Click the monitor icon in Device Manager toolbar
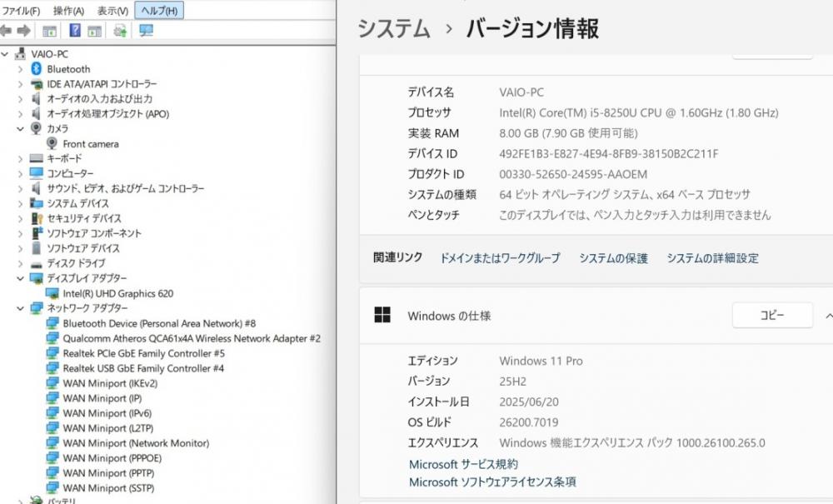 pyautogui.click(x=146, y=31)
